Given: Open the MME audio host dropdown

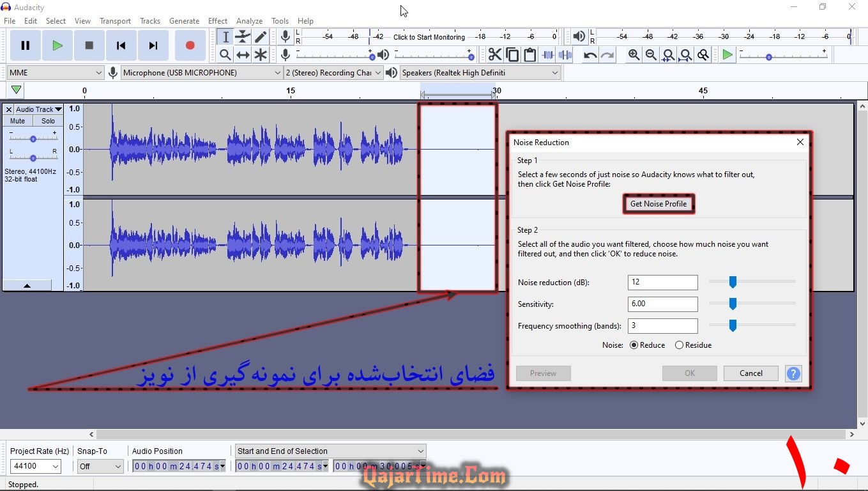Looking at the screenshot, I should pyautogui.click(x=55, y=73).
